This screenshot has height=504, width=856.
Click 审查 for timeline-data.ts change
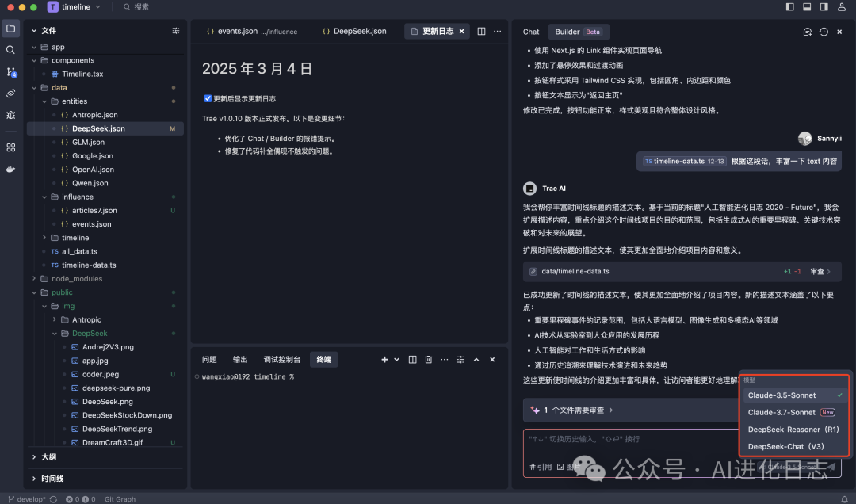(x=820, y=271)
